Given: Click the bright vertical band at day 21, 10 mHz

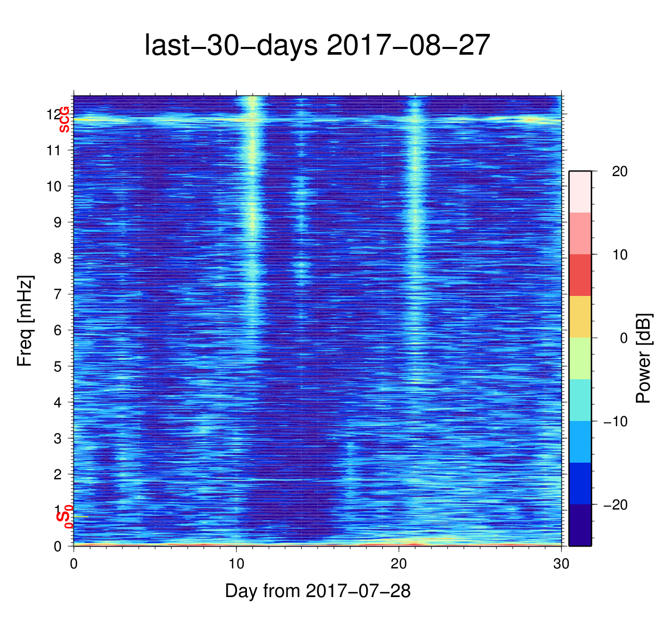Looking at the screenshot, I should 415,186.
